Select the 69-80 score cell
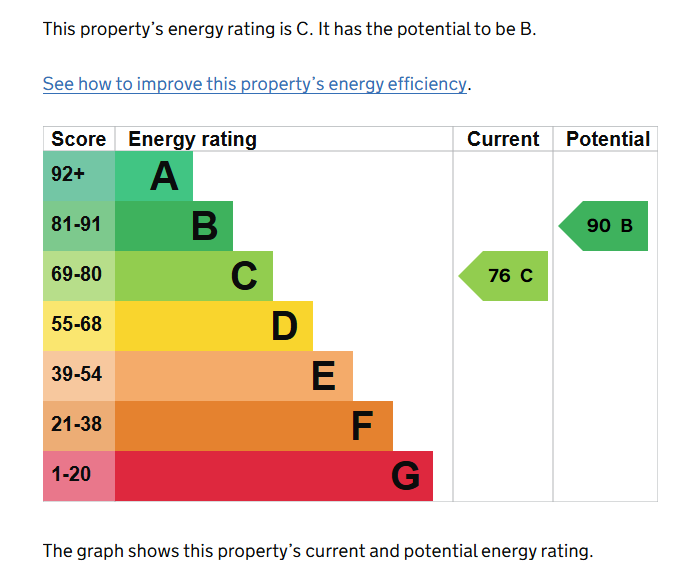Viewport: 674px width, 570px height. coord(79,276)
